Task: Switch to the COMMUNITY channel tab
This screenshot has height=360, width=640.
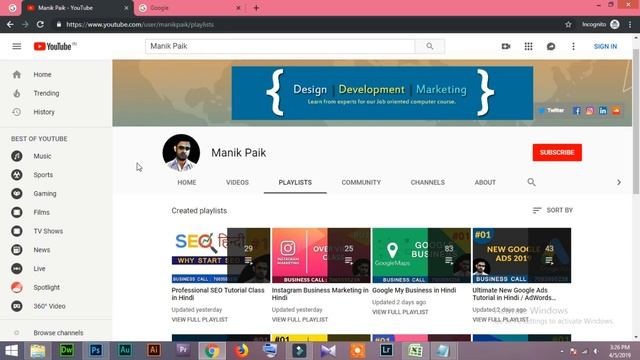Action: coord(361,182)
